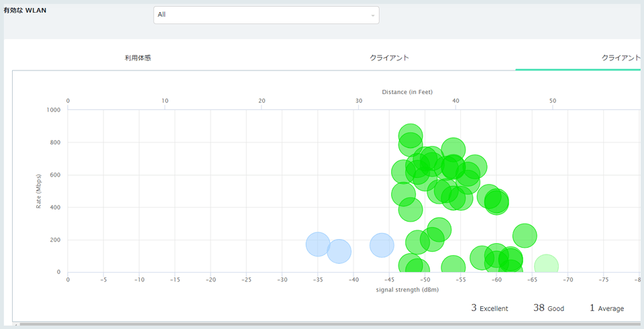Click the 1 Average legend entry
Image resolution: width=644 pixels, height=329 pixels.
[x=606, y=308]
